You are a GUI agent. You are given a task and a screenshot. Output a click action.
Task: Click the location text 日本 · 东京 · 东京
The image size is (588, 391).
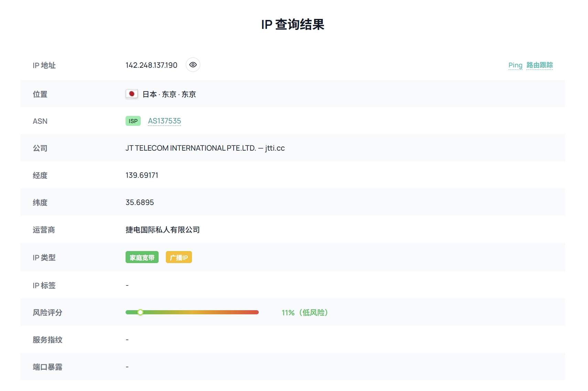tap(169, 94)
